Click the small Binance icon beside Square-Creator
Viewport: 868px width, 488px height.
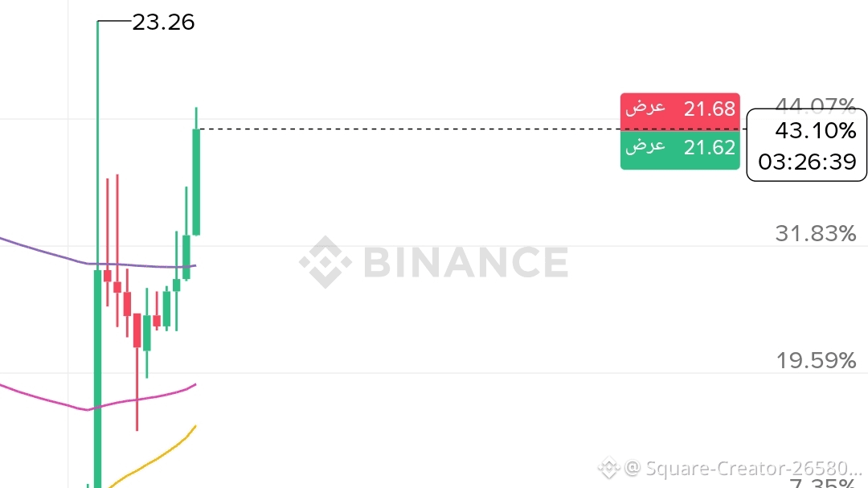click(x=609, y=467)
